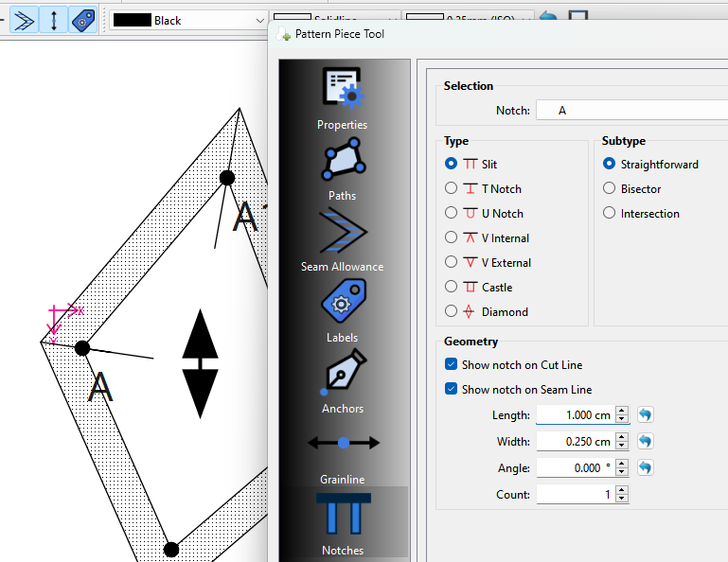
Task: Open the Paths section icon
Action: click(343, 168)
